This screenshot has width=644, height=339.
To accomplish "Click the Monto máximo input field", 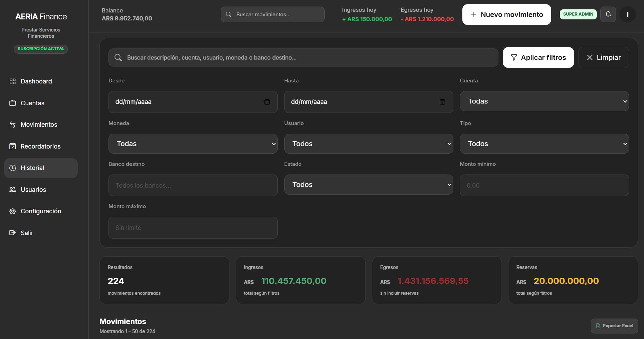I will [x=193, y=228].
